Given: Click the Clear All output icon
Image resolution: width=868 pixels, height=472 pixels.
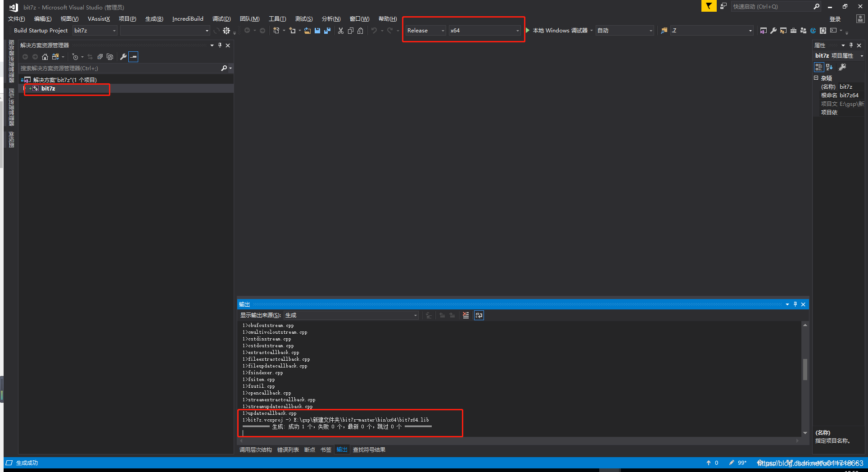Looking at the screenshot, I should pos(466,315).
